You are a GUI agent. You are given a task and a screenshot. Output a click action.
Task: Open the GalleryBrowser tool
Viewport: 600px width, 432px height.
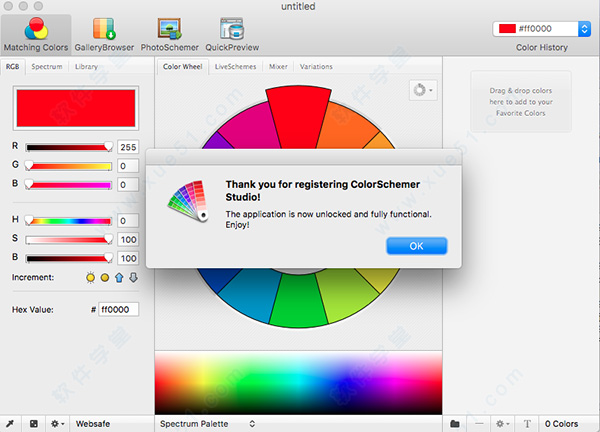[104, 35]
